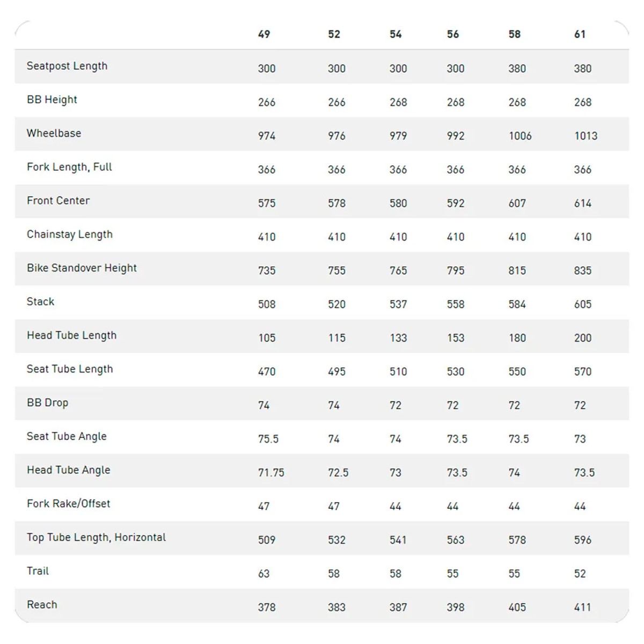Image resolution: width=644 pixels, height=644 pixels.
Task: Select the Wheelbase row label
Action: coord(54,133)
